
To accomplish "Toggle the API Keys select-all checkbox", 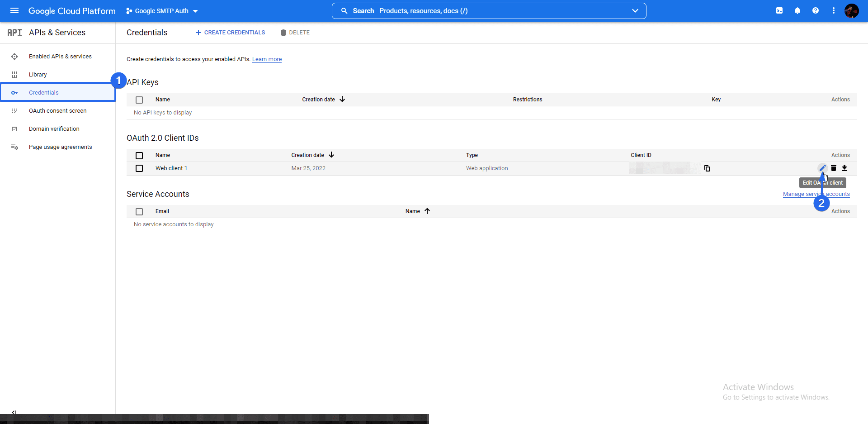I will (139, 100).
